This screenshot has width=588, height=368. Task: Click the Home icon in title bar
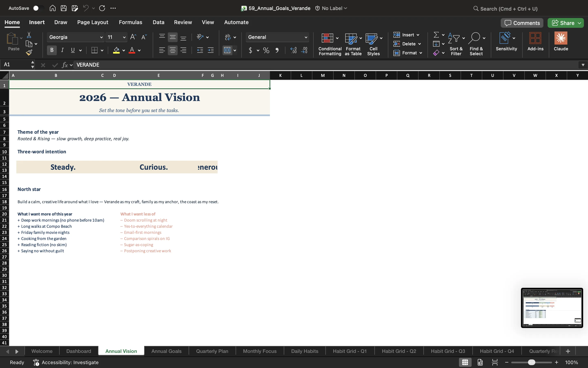tap(52, 8)
